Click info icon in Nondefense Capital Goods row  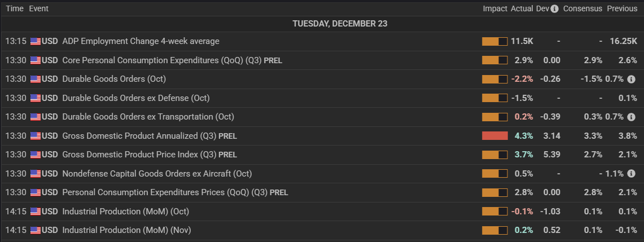click(632, 174)
